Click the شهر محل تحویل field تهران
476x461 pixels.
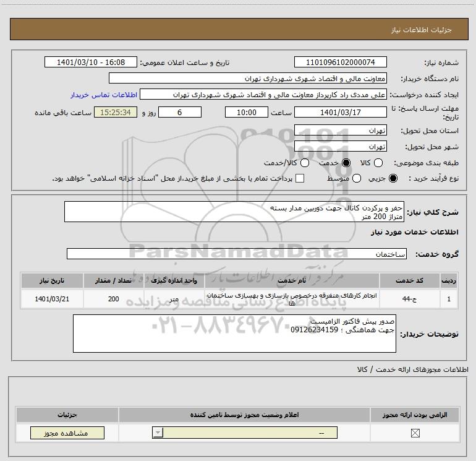click(x=340, y=147)
